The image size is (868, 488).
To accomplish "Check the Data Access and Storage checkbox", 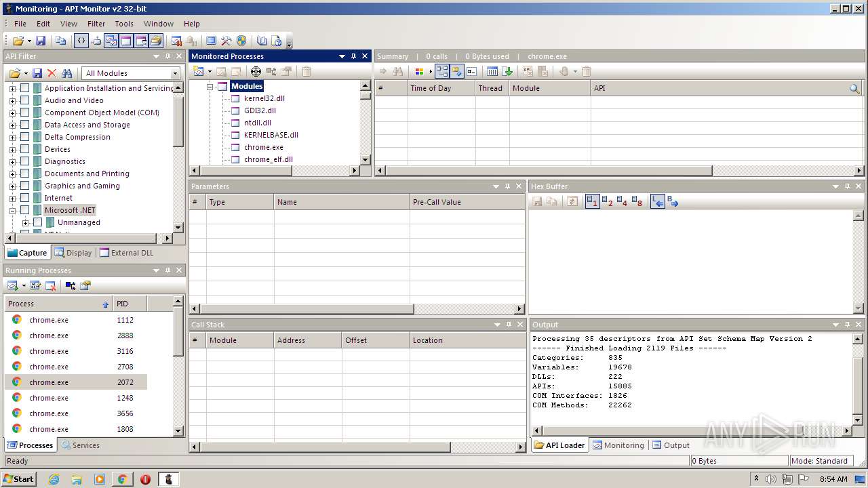I will (25, 125).
